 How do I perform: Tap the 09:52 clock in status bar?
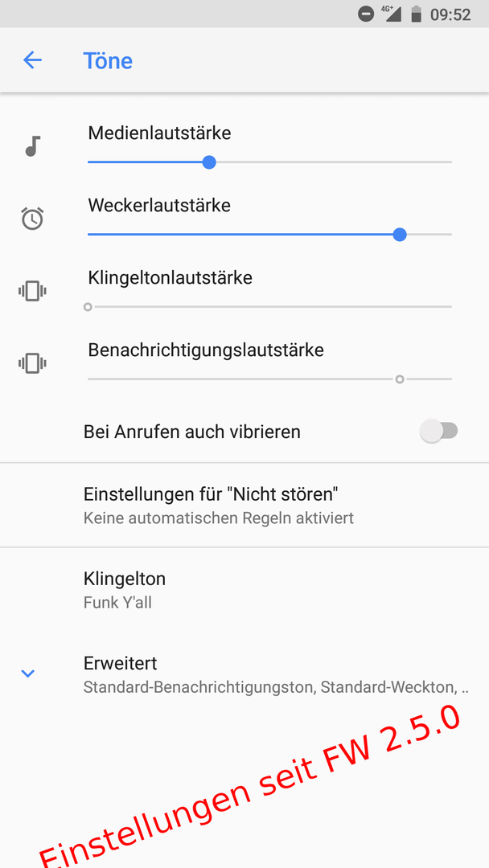[x=450, y=14]
